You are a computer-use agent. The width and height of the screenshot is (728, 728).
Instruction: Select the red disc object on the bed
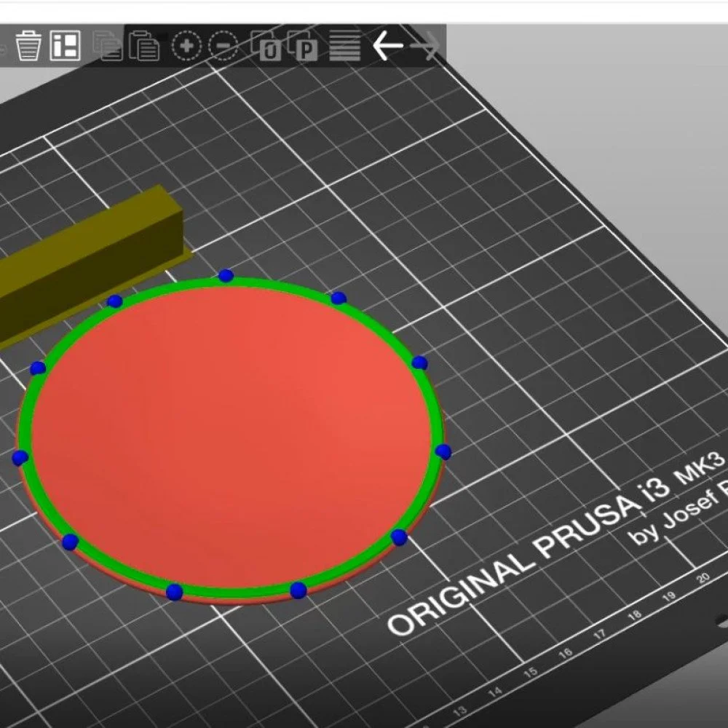pyautogui.click(x=231, y=436)
